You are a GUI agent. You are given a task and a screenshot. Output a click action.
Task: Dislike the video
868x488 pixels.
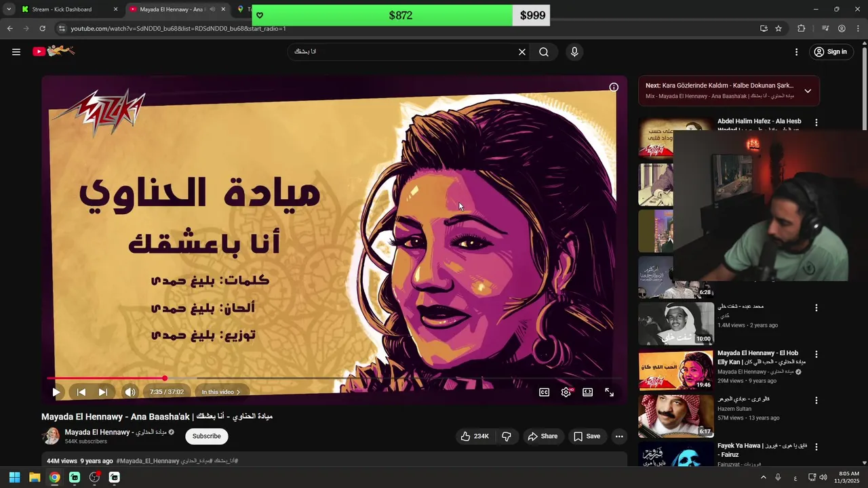tap(507, 436)
